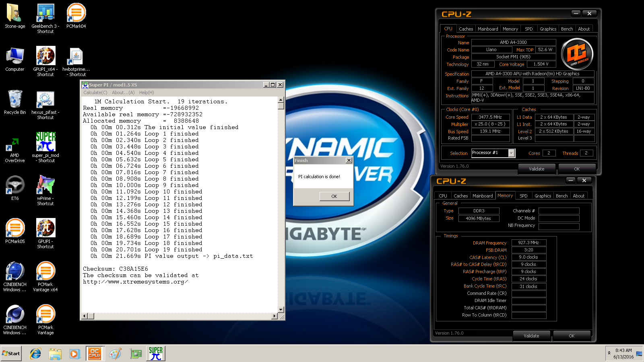Image resolution: width=644 pixels, height=362 pixels.
Task: Open the Paint taskbar icon
Action: [115, 354]
